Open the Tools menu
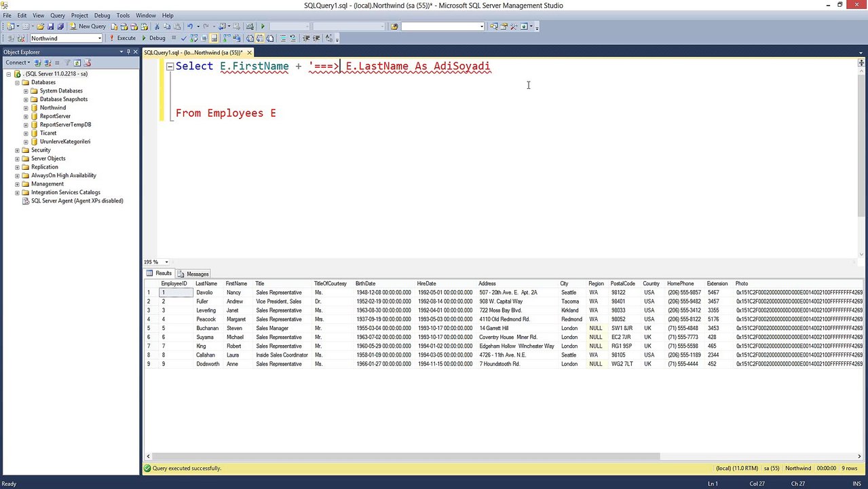 point(123,15)
